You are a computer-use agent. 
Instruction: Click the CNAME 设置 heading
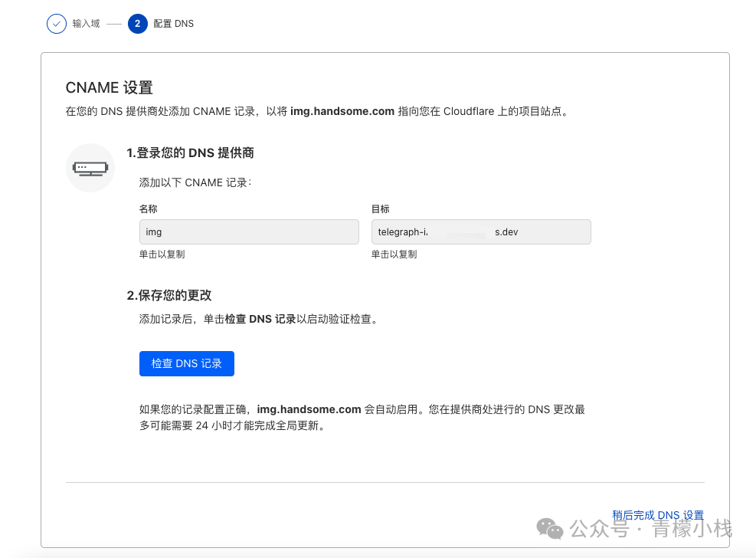[x=110, y=88]
